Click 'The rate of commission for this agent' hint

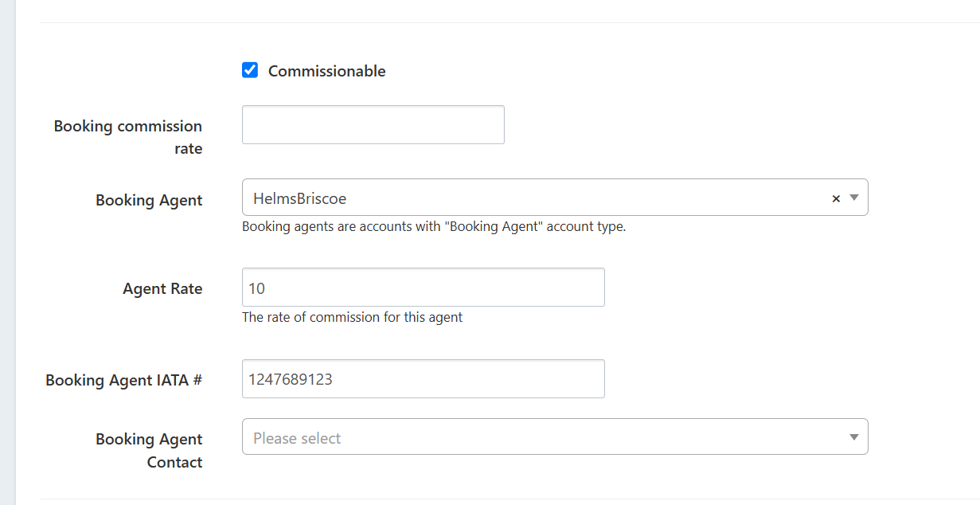(352, 317)
